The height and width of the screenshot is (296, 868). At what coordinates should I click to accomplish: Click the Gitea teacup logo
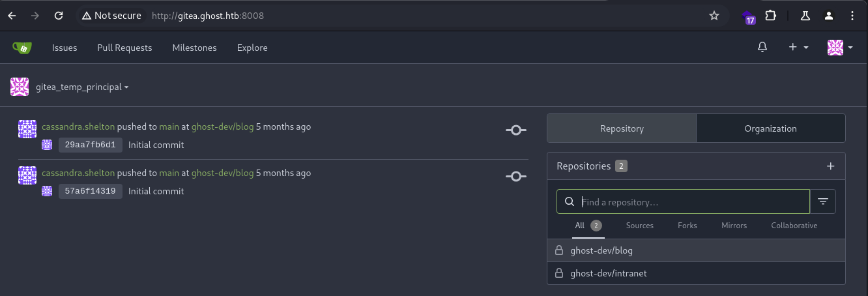click(x=21, y=48)
